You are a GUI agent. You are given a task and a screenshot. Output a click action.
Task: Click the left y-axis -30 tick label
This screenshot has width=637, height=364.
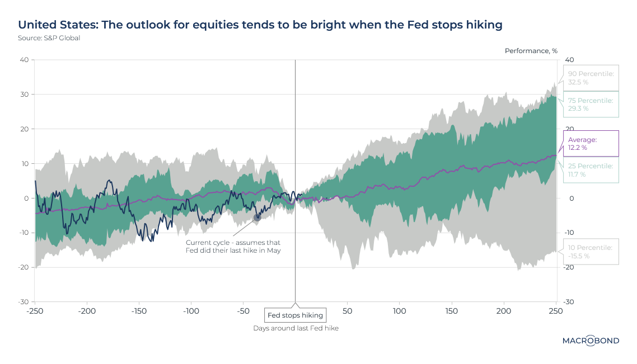pos(22,301)
